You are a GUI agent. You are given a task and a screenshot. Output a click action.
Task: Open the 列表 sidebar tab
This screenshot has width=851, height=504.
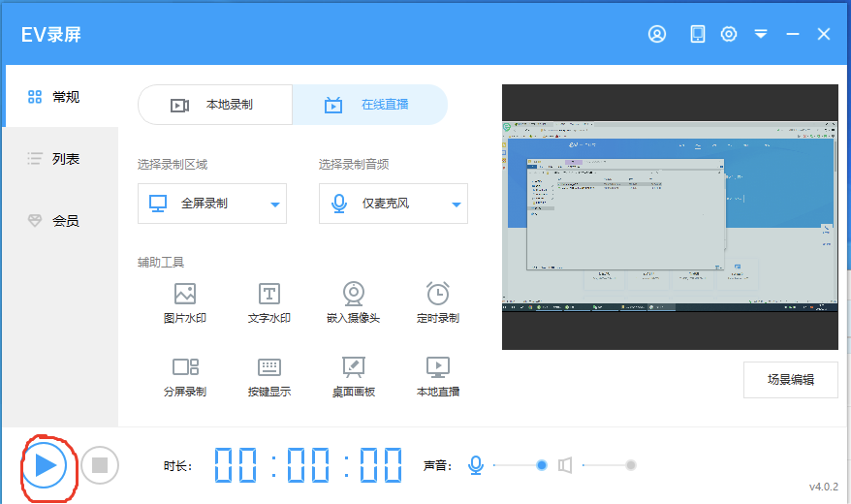[60, 159]
